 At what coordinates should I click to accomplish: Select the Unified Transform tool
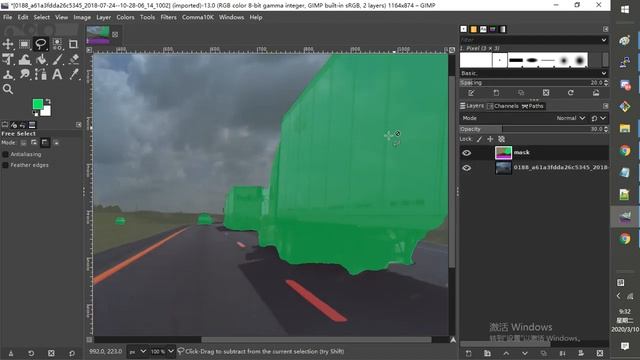pos(8,60)
